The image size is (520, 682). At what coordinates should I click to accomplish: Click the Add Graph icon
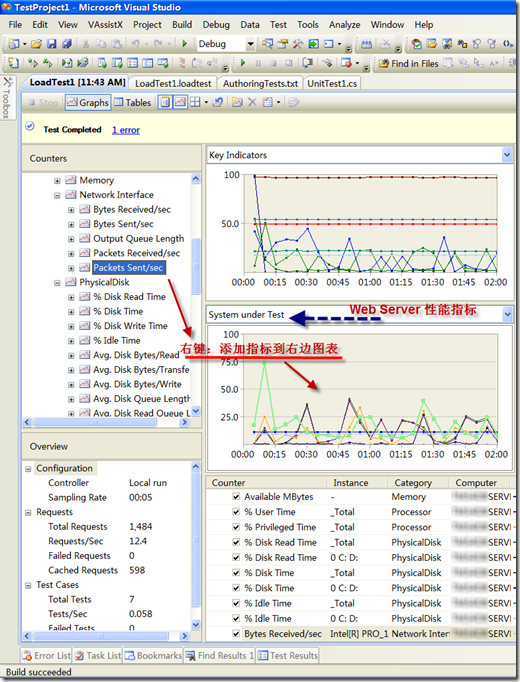(x=237, y=102)
